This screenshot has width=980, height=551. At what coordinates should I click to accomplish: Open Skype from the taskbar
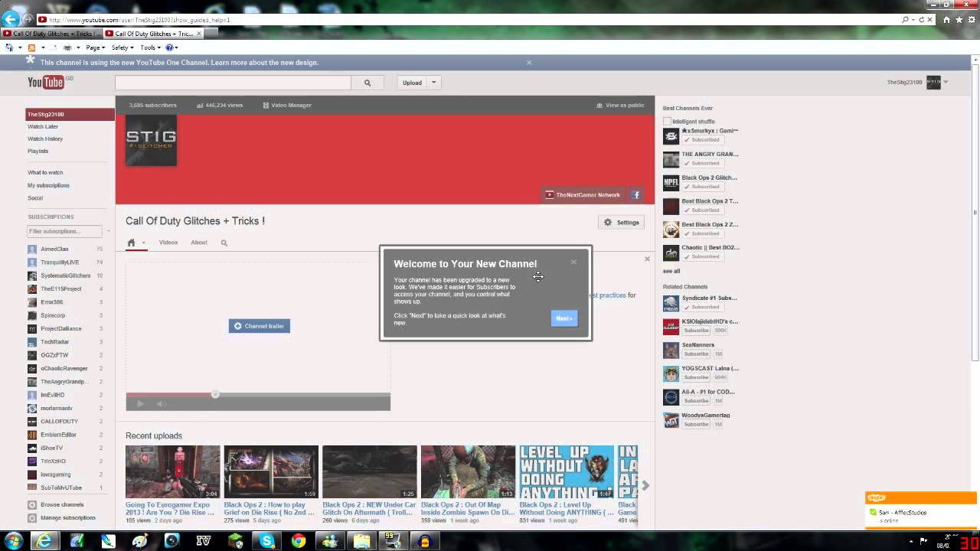(x=266, y=541)
